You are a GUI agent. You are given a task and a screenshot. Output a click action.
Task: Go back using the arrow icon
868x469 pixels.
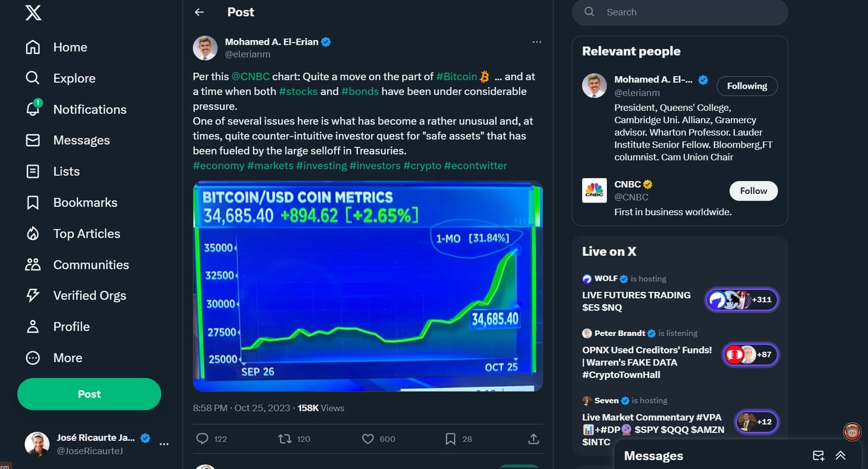pyautogui.click(x=199, y=12)
